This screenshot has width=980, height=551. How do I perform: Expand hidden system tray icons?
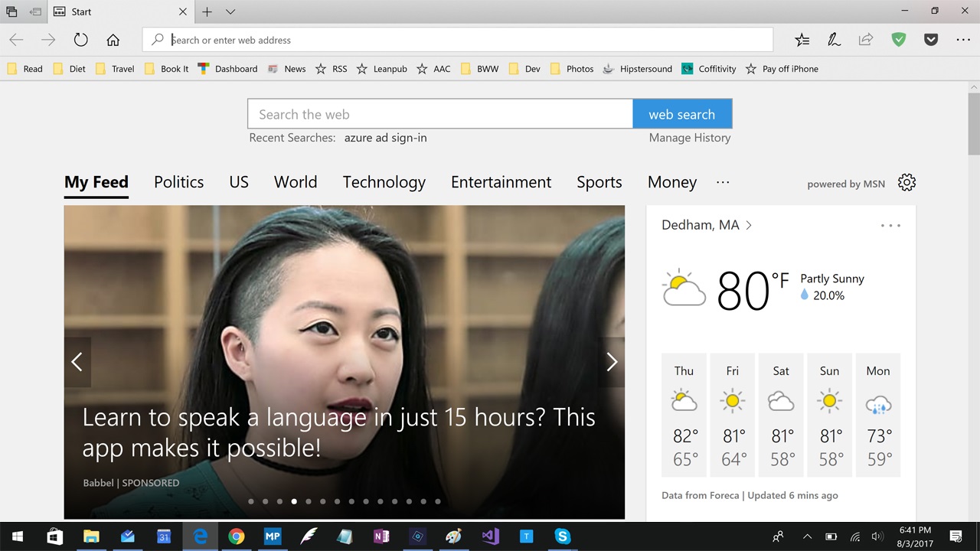pos(807,536)
